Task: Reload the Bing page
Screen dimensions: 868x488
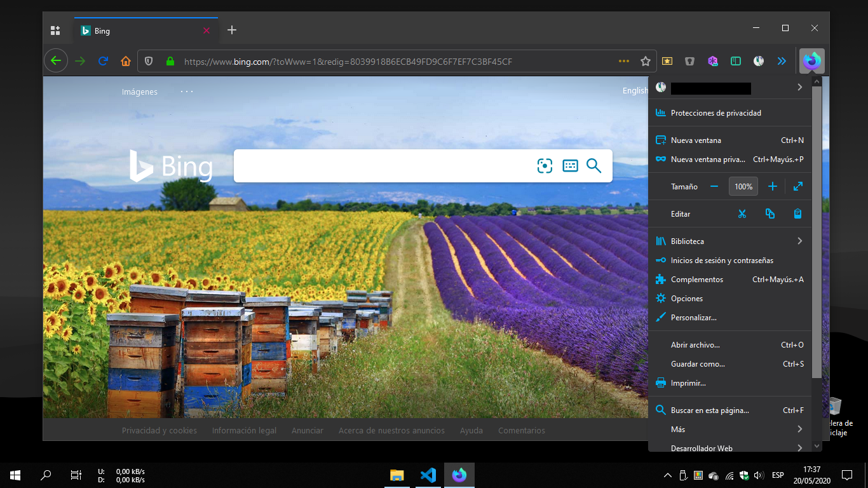Action: tap(103, 61)
